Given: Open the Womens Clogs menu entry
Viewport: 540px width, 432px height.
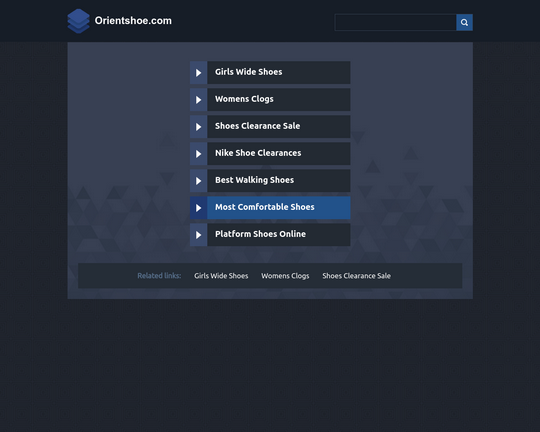Looking at the screenshot, I should click(270, 100).
